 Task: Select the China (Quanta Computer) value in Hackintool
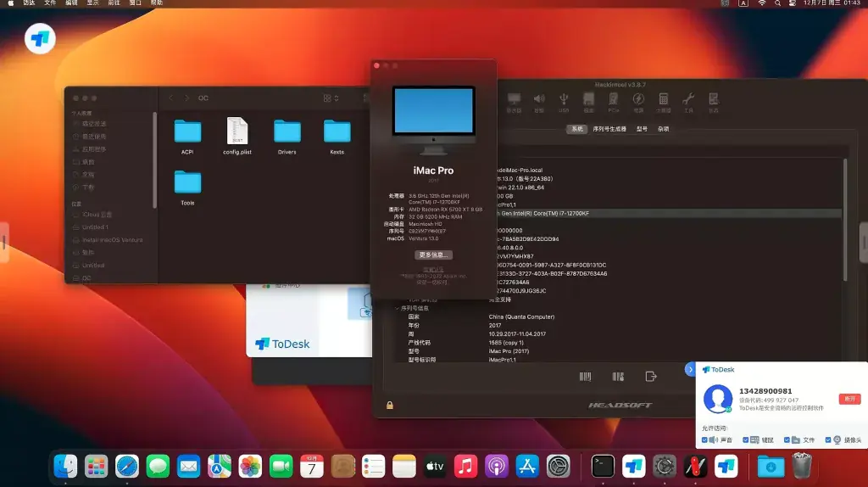click(521, 317)
